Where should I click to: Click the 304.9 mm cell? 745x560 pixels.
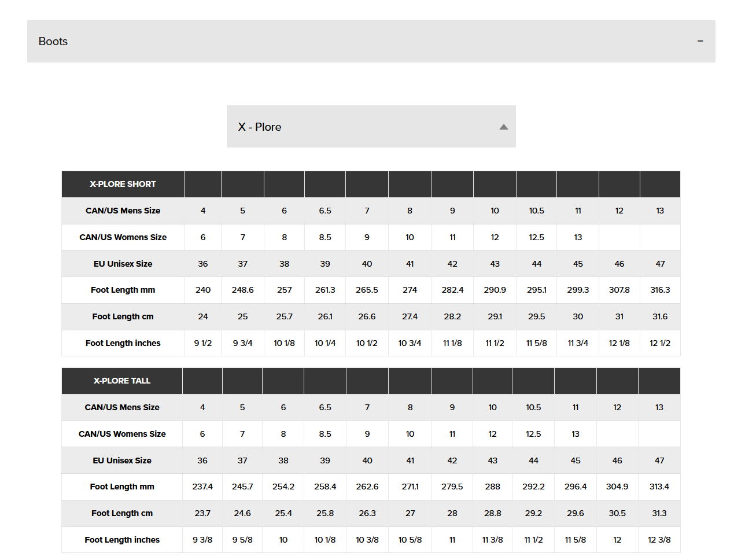[x=617, y=487]
